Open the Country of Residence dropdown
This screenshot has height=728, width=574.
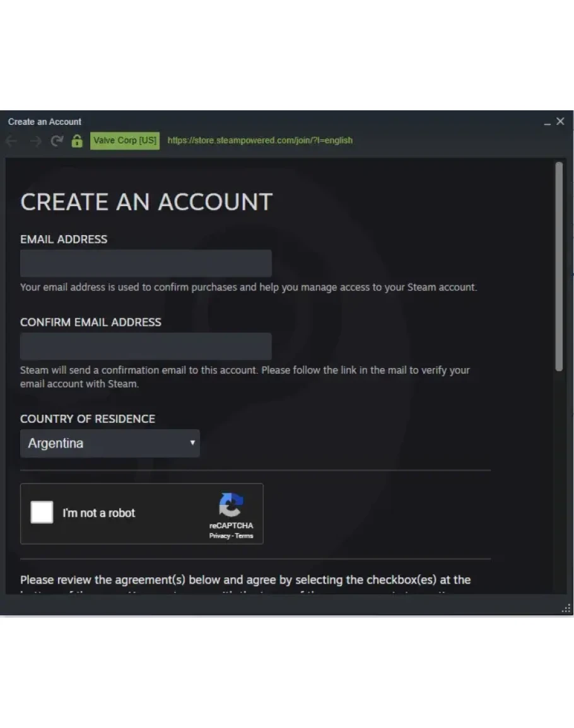(110, 443)
